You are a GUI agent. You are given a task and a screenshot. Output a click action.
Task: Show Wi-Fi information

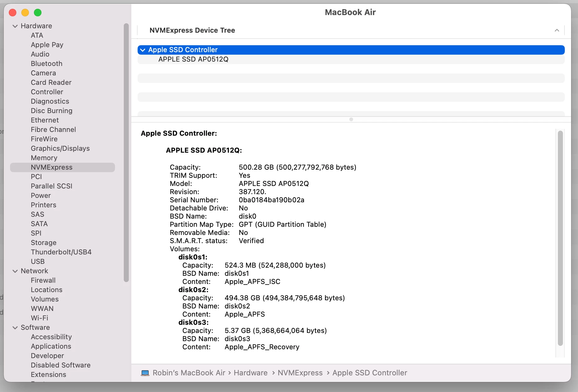(x=40, y=318)
